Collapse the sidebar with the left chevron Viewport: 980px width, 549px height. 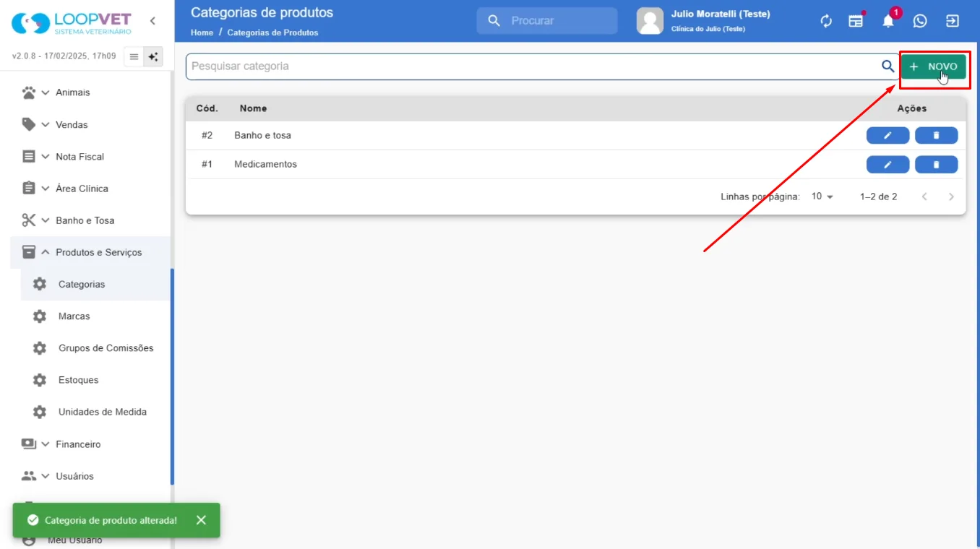(152, 21)
